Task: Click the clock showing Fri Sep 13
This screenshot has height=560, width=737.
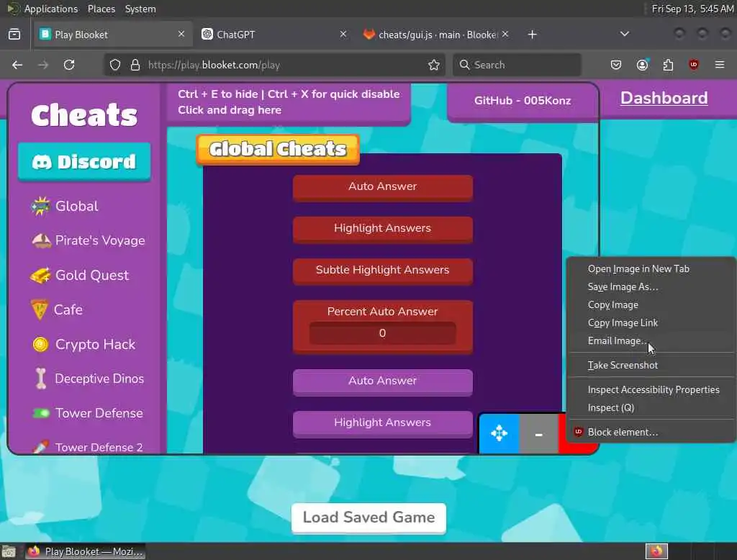Action: tap(692, 9)
